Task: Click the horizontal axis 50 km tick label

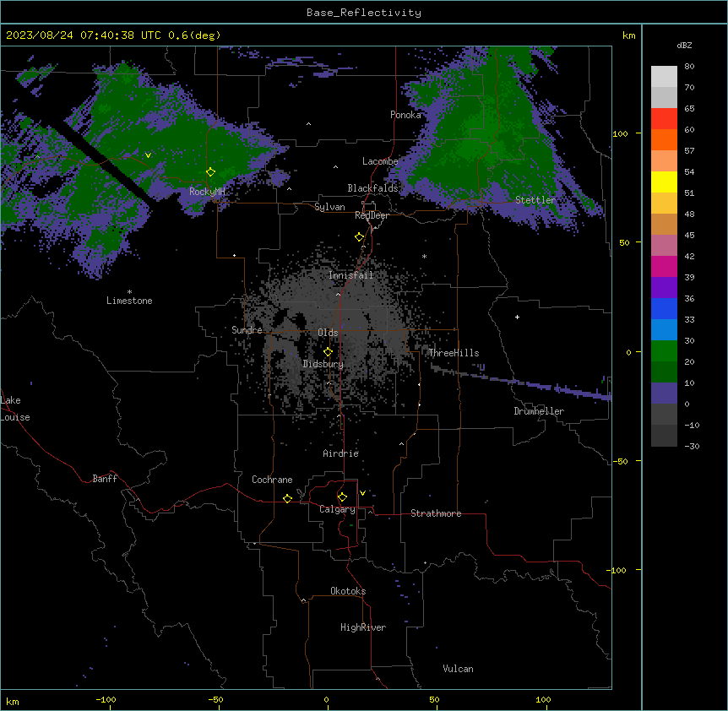Action: [x=435, y=700]
